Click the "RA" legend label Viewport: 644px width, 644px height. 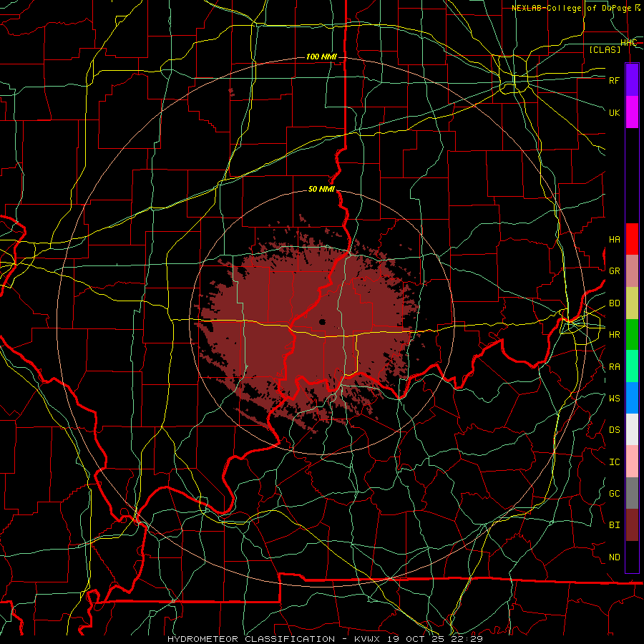coord(614,367)
